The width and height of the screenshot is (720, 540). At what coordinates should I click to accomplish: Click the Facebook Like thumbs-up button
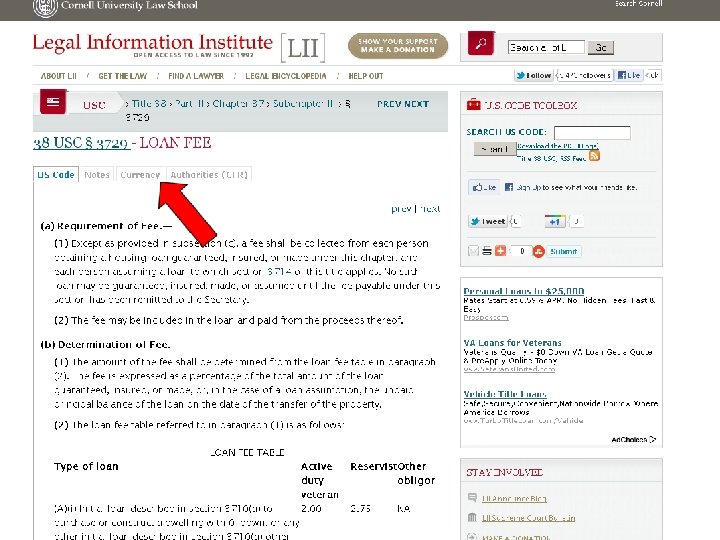(484, 187)
